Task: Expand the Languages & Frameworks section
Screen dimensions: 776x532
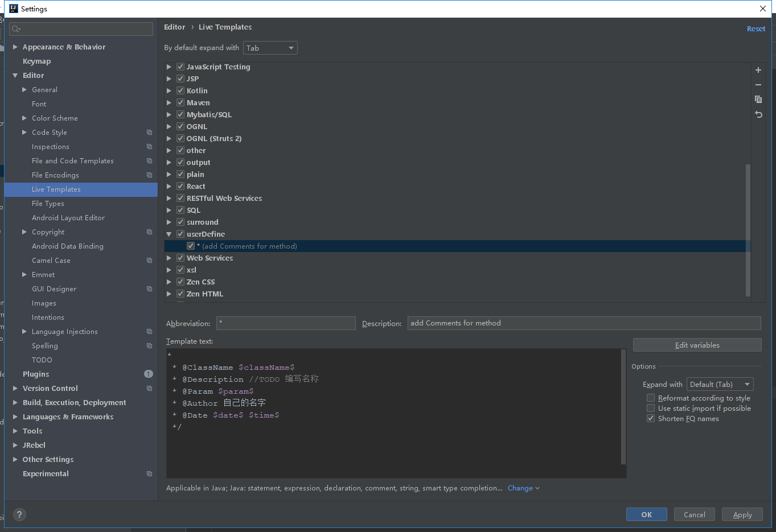Action: click(x=15, y=416)
